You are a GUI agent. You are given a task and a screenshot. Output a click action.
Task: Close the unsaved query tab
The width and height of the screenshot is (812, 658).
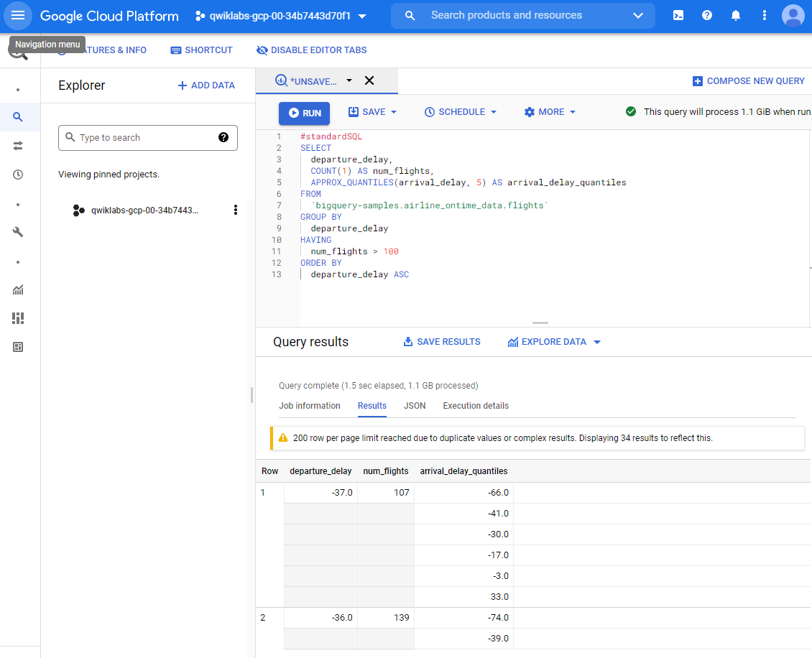coord(369,80)
